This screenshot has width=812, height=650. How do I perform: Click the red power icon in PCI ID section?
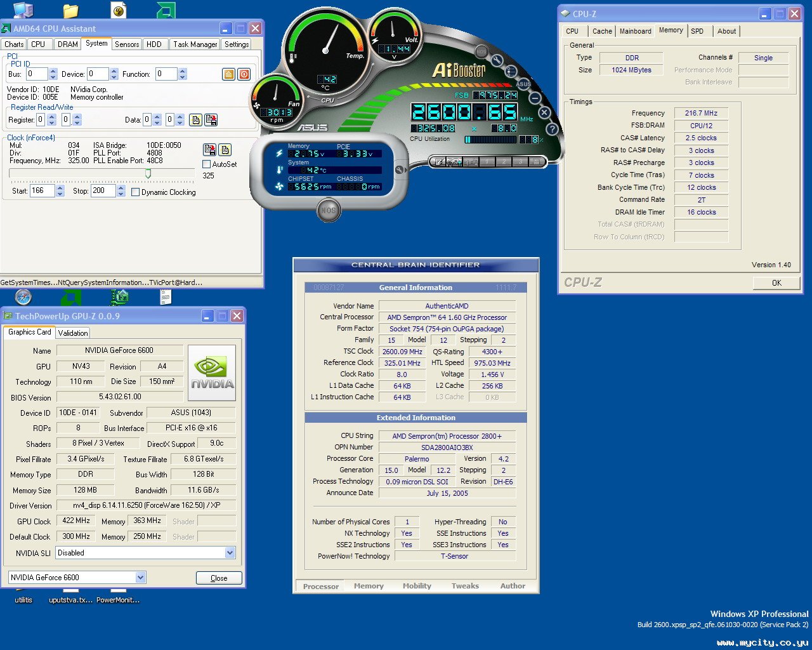click(x=244, y=74)
